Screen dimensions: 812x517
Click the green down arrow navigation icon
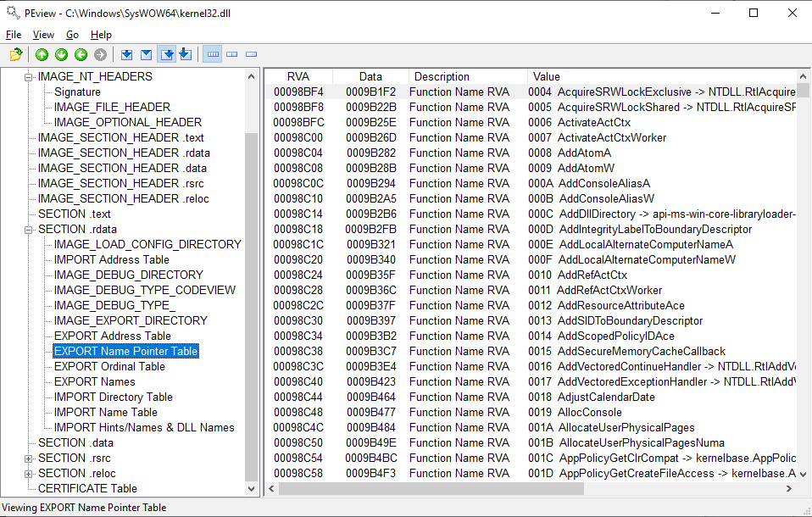click(x=61, y=55)
